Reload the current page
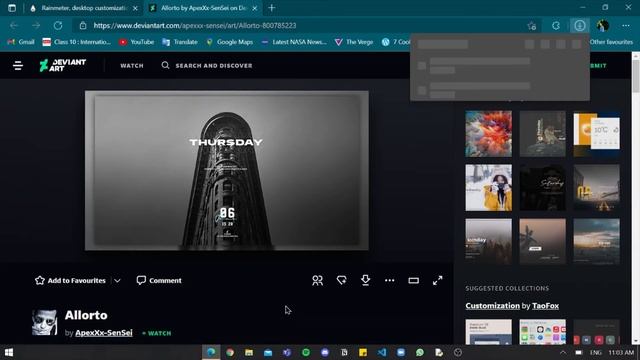The image size is (640, 360). point(58,25)
